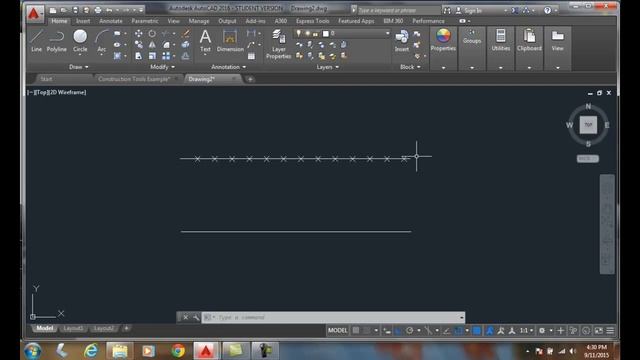The width and height of the screenshot is (640, 360).
Task: Click the search keyword input box
Action: coord(398,11)
